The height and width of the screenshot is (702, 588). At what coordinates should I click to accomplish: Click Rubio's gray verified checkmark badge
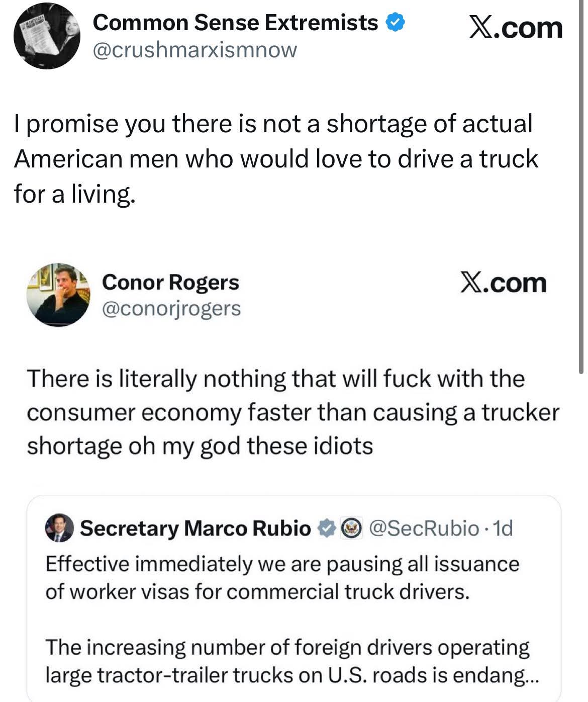click(x=327, y=528)
